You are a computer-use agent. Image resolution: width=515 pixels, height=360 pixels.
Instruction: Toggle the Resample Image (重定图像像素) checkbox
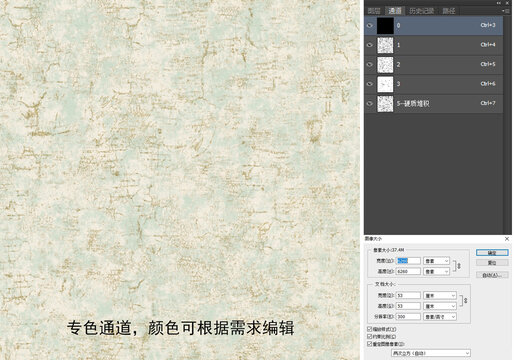tap(369, 344)
